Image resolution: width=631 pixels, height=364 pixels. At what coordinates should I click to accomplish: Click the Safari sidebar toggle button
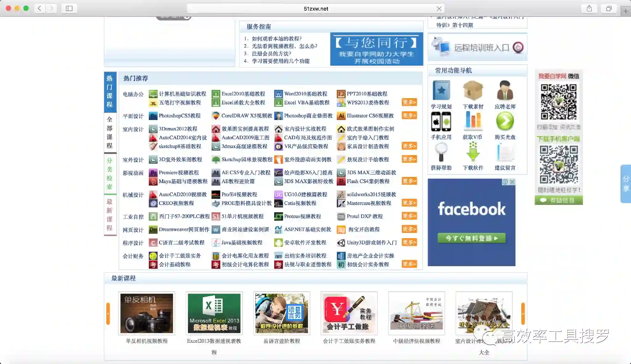pyautogui.click(x=69, y=8)
